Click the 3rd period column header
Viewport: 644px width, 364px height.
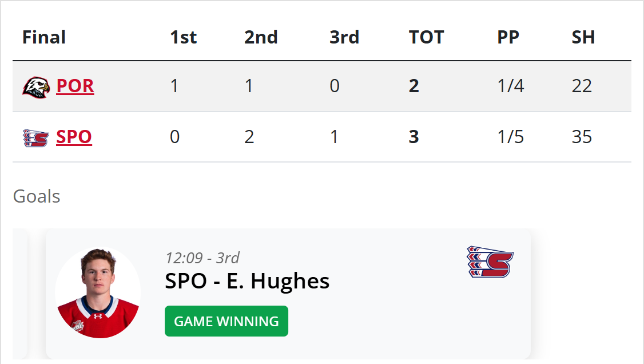pos(344,37)
